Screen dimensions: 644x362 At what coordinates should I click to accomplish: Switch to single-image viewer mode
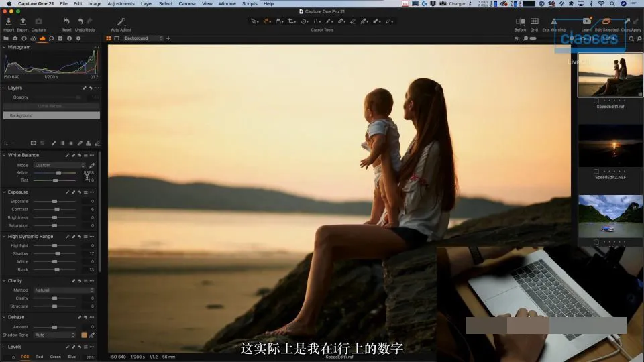click(117, 38)
